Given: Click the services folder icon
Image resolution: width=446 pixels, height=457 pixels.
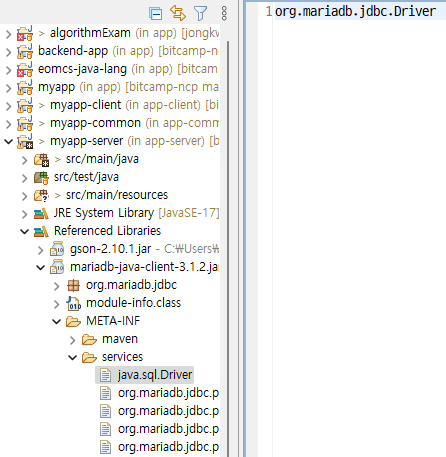Looking at the screenshot, I should point(89,358).
